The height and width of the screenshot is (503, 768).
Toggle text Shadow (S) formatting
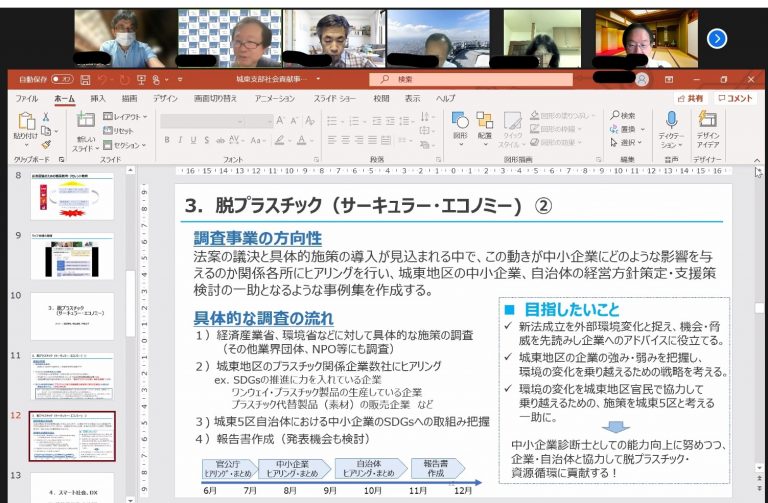(207, 140)
